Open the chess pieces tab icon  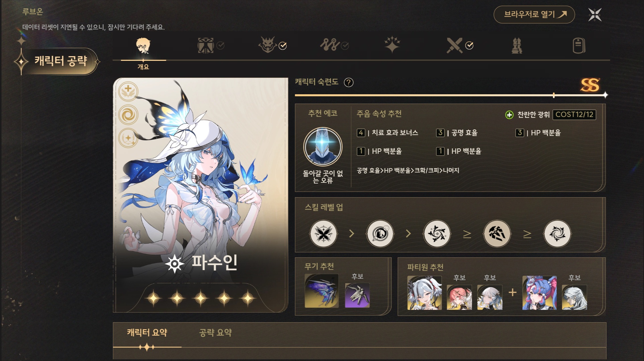(517, 46)
